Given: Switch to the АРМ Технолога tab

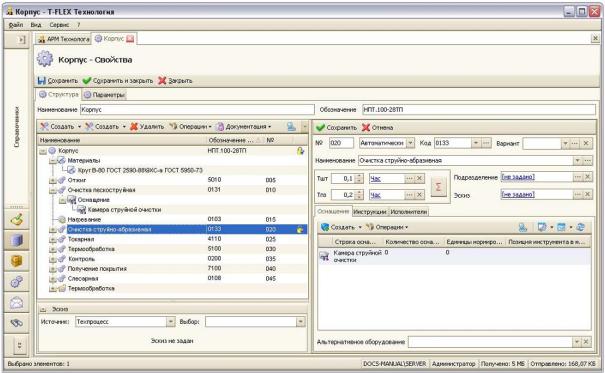Looking at the screenshot, I should (x=64, y=39).
